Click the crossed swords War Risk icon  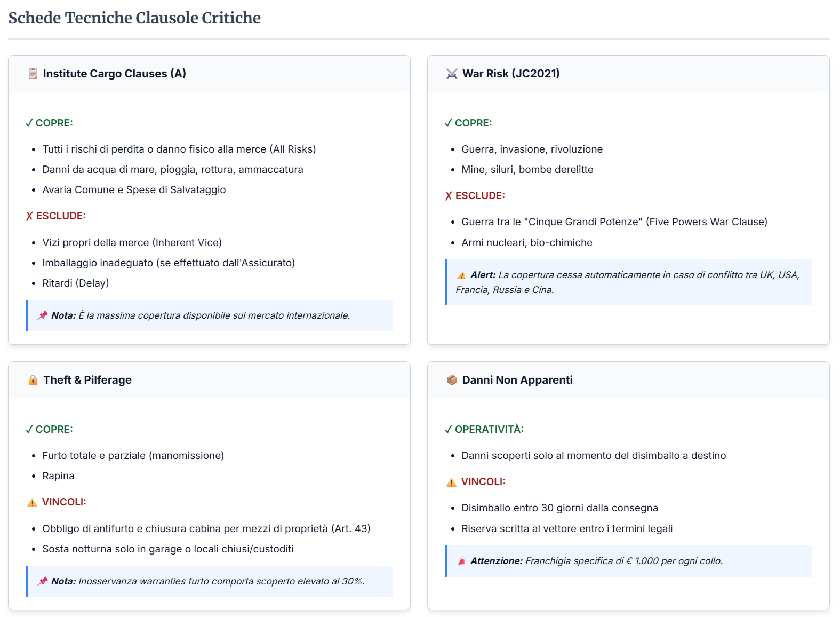tap(452, 74)
